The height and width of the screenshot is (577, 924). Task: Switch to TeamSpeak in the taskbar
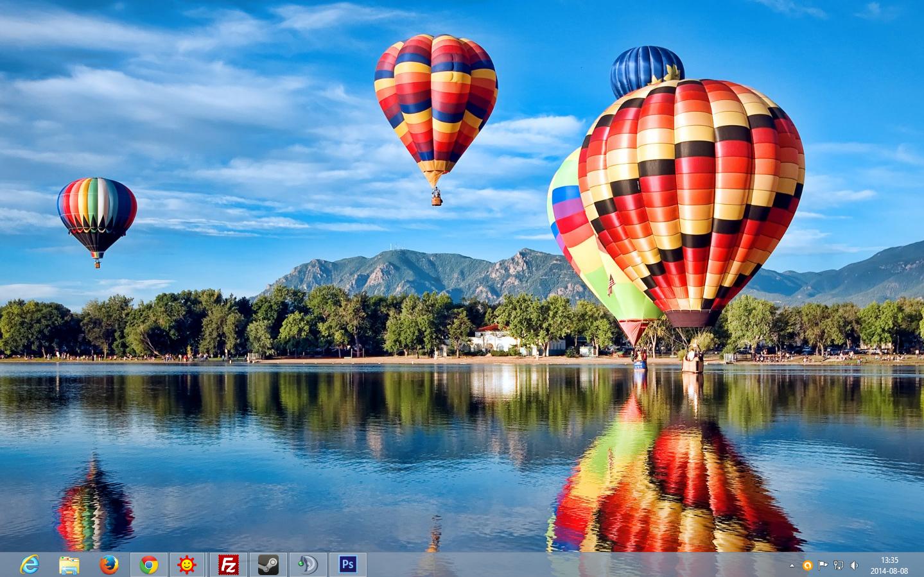click(308, 565)
